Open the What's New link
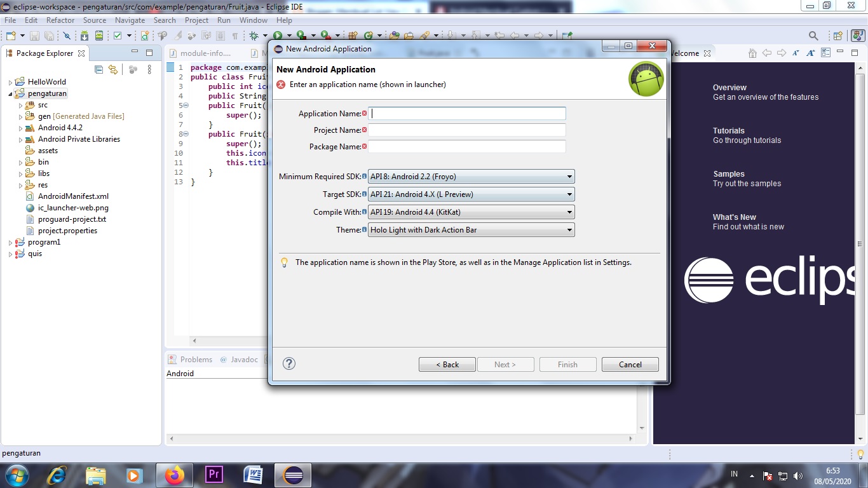 [735, 217]
